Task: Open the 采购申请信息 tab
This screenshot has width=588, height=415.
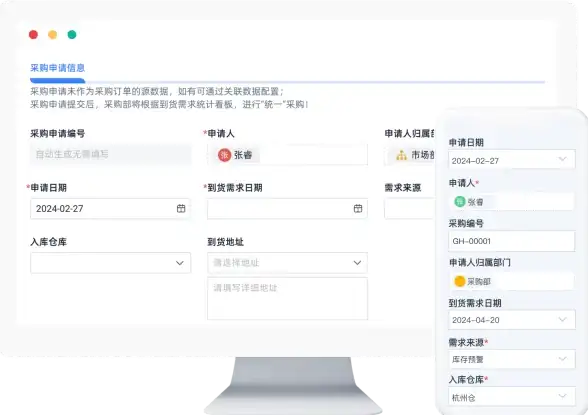Action: [x=57, y=68]
